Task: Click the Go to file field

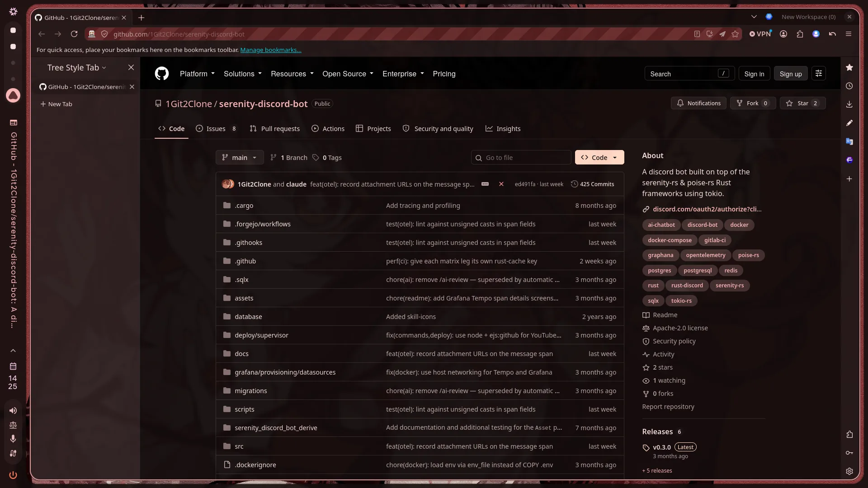Action: [x=521, y=157]
